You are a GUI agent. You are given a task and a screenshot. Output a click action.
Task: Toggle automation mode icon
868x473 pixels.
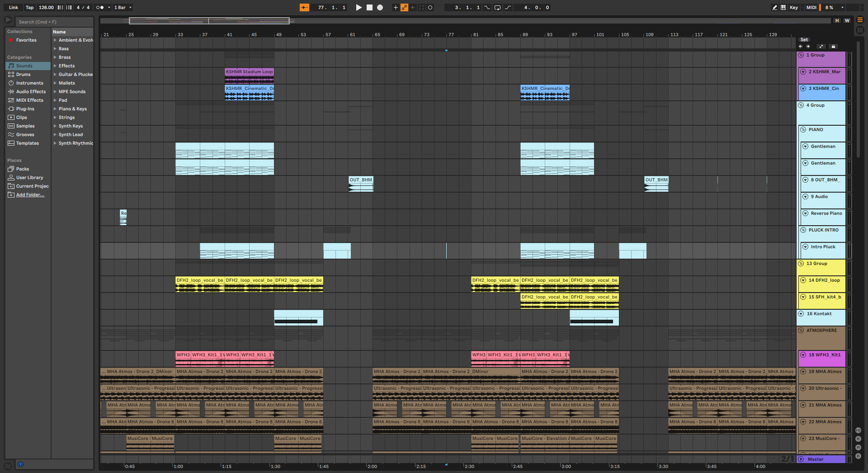click(821, 46)
